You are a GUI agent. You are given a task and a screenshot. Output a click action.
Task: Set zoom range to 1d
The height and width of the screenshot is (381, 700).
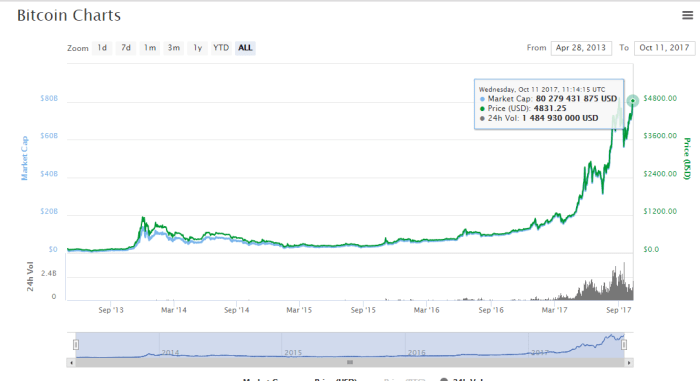[x=102, y=48]
